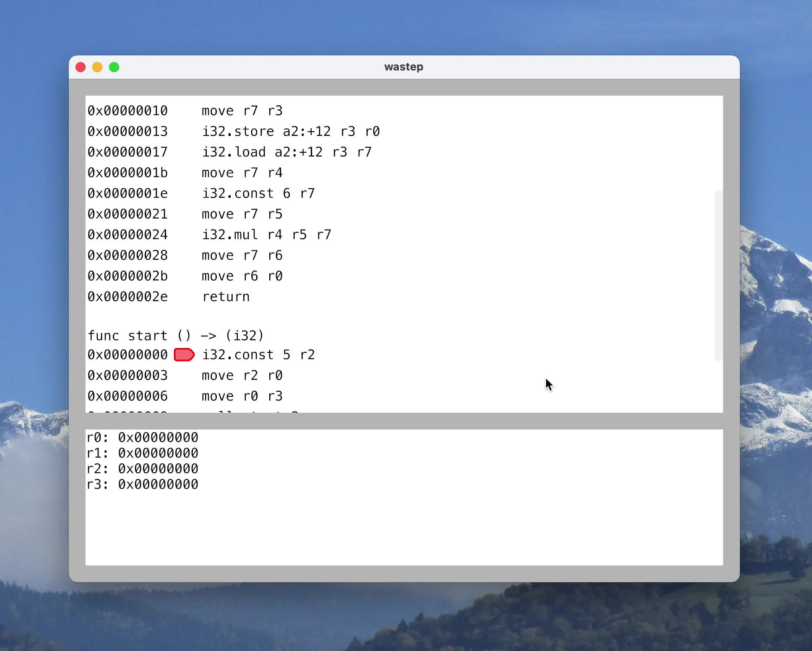Click the r2 register value

158,469
